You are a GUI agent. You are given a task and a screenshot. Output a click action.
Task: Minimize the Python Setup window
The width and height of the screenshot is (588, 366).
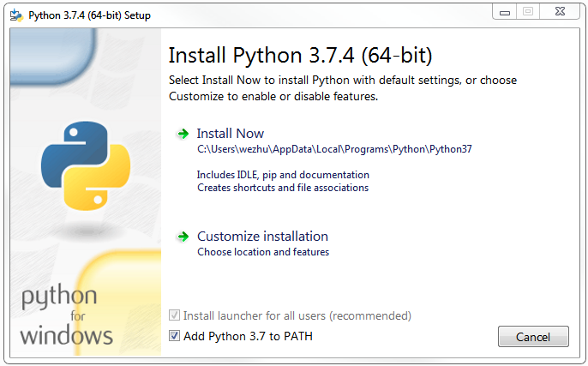click(505, 12)
